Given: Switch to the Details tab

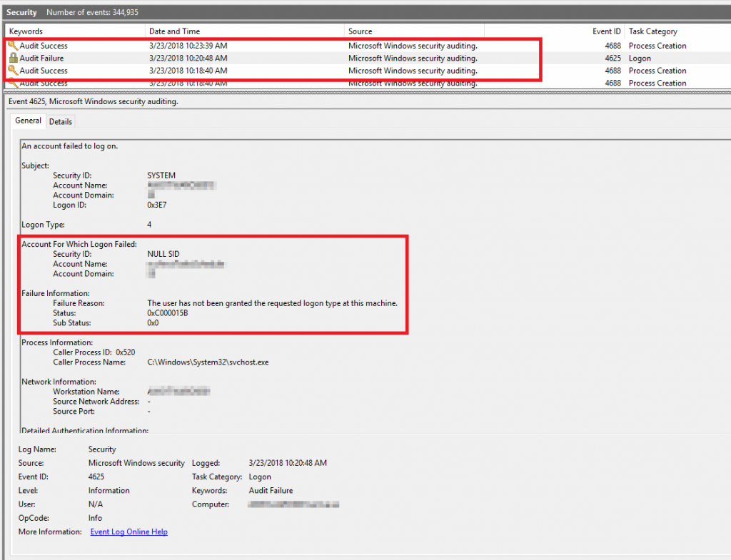Looking at the screenshot, I should point(61,121).
